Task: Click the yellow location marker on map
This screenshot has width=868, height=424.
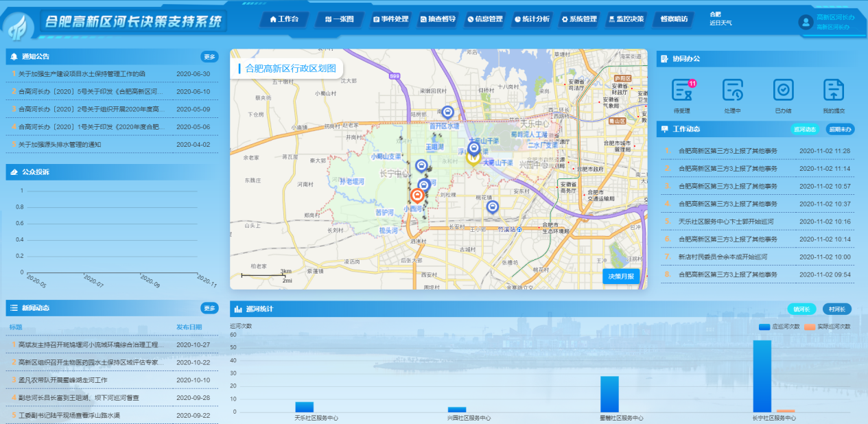Action: click(x=473, y=158)
